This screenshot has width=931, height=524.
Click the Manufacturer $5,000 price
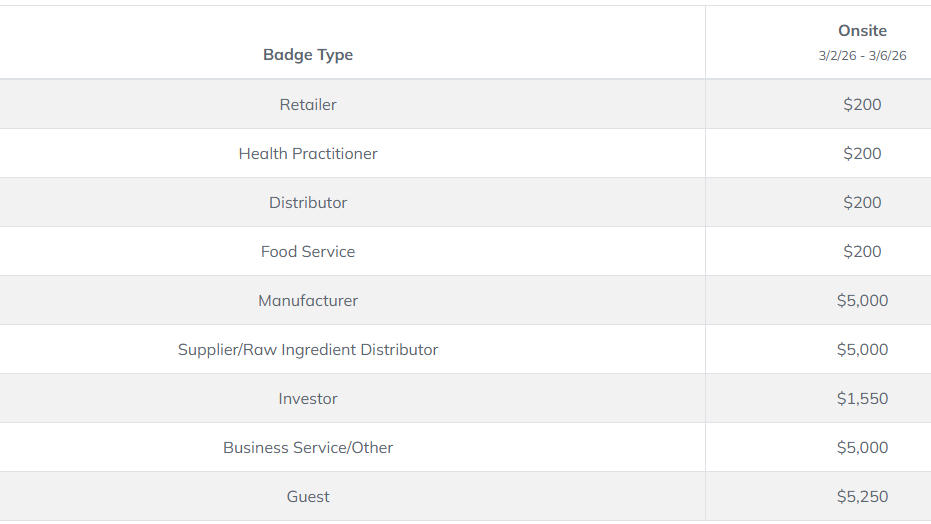pyautogui.click(x=862, y=300)
